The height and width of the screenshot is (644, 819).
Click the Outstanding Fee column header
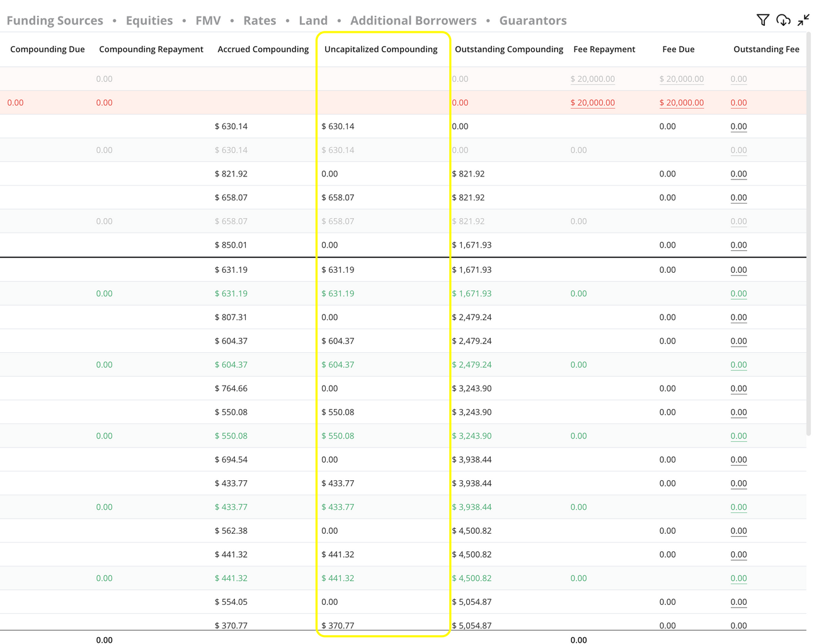[766, 49]
